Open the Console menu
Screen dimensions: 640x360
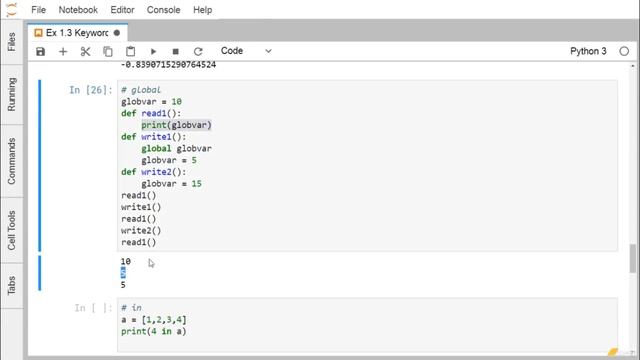(163, 10)
